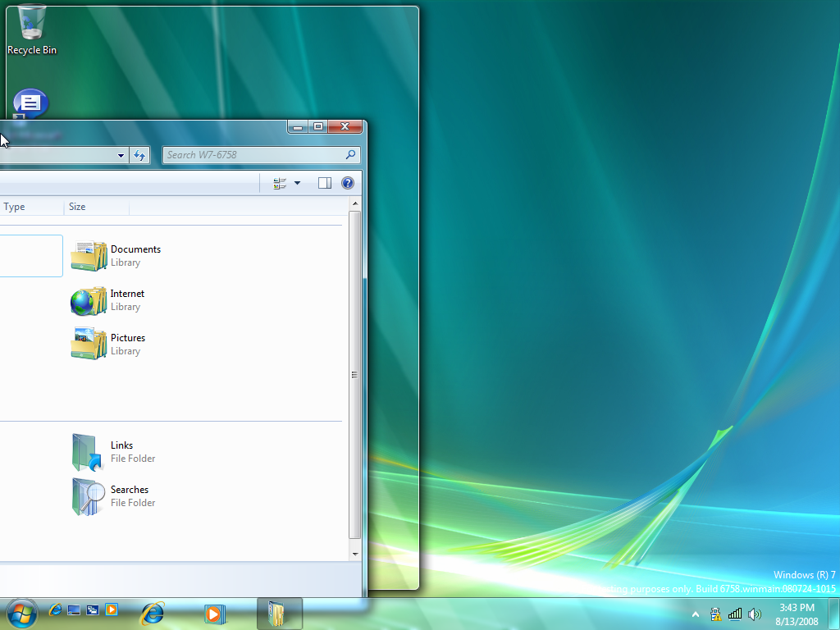Click the Change your view icon
This screenshot has height=630, width=840.
click(x=280, y=183)
